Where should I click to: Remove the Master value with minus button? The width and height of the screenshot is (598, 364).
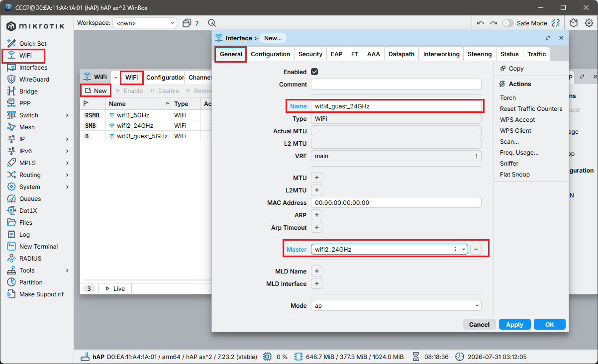coord(476,249)
